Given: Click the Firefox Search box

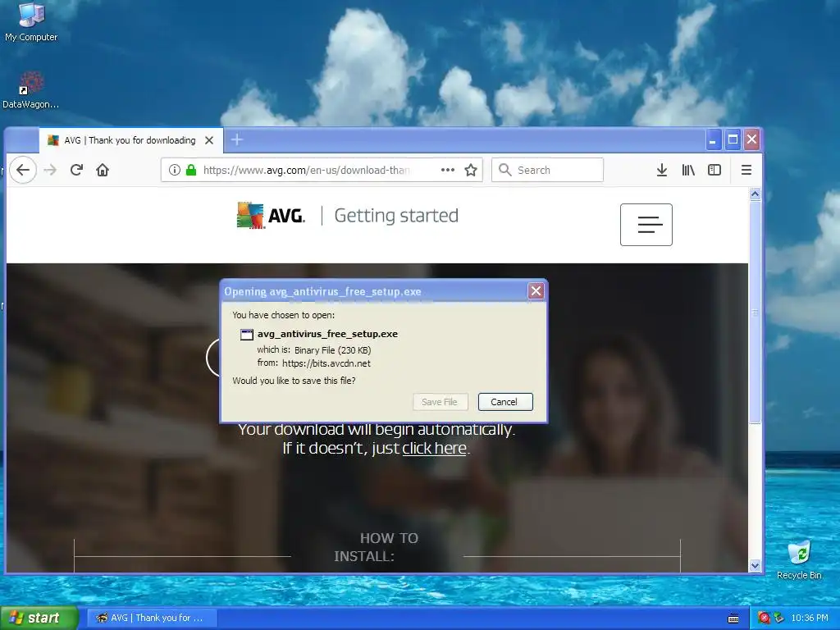Looking at the screenshot, I should [547, 170].
